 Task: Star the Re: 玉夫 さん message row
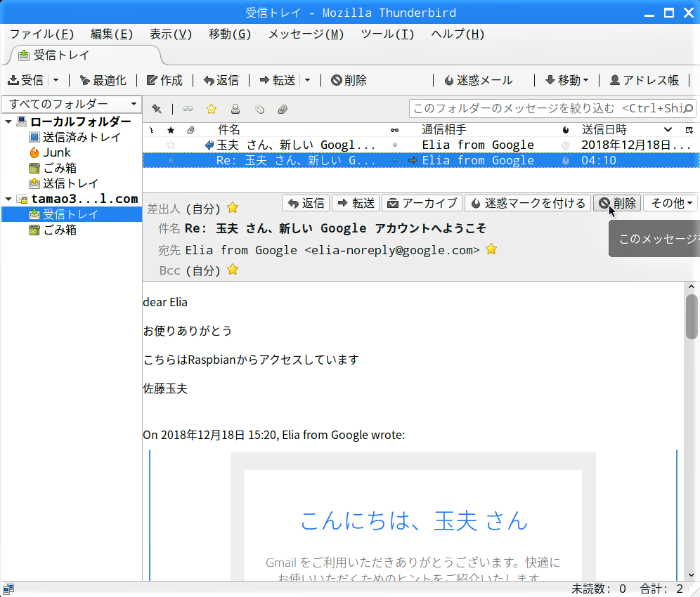tap(171, 160)
